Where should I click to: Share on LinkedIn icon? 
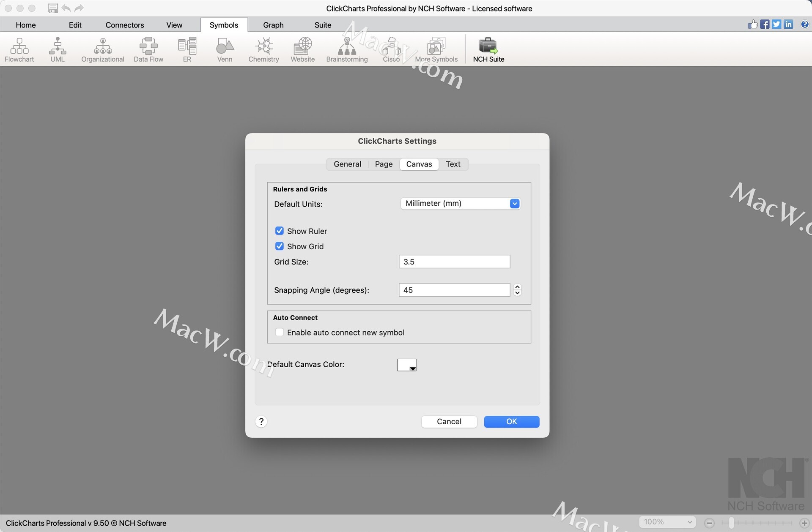point(788,24)
